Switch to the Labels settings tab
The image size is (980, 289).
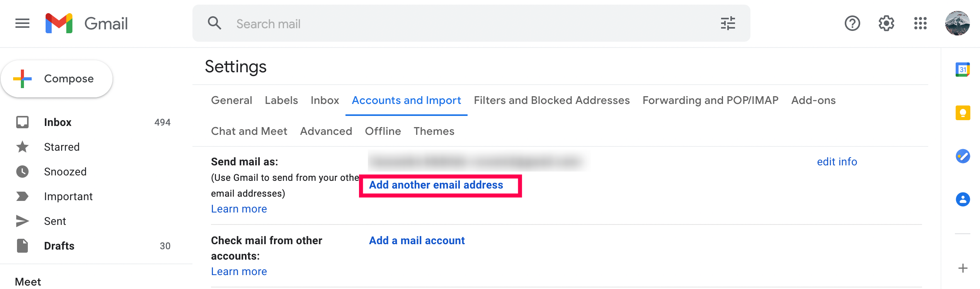[281, 100]
